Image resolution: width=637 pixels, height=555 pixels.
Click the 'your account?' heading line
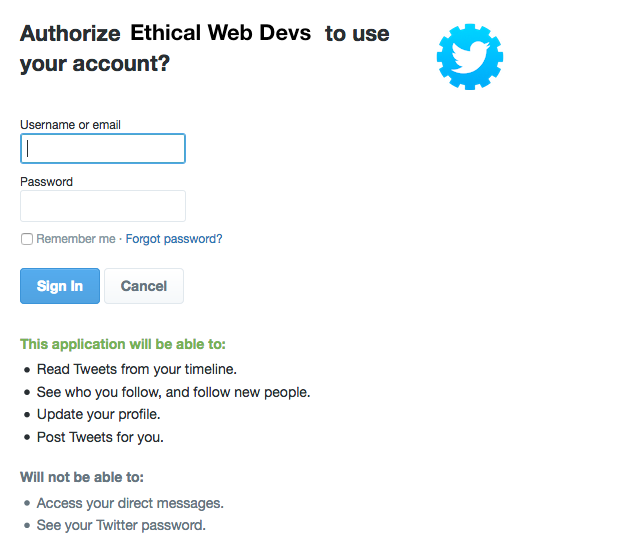(95, 64)
